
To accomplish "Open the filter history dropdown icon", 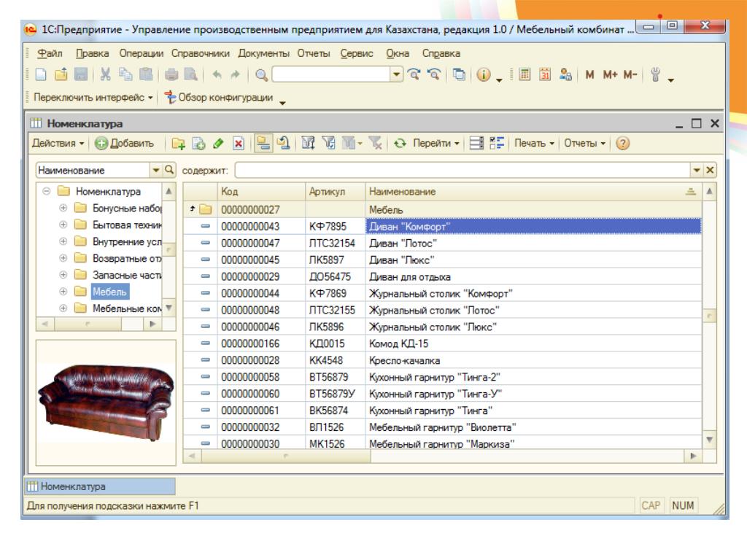I will point(352,143).
